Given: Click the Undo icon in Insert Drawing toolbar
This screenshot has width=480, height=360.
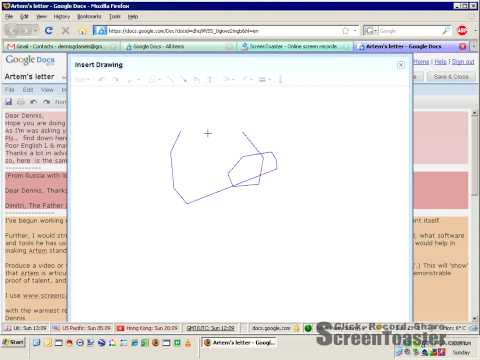Looking at the screenshot, I should 102,79.
